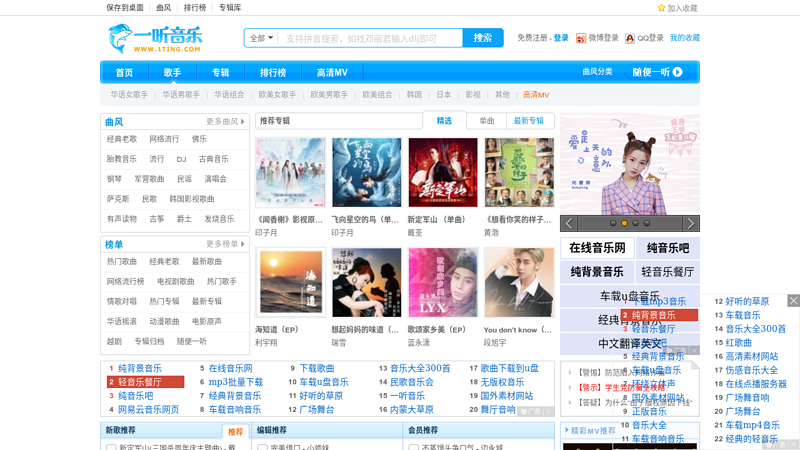800x450 pixels.
Task: Open the 新定军山 album cover
Action: click(443, 172)
